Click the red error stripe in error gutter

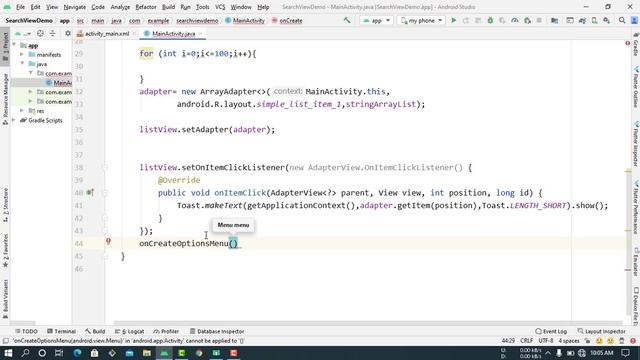coord(628,270)
